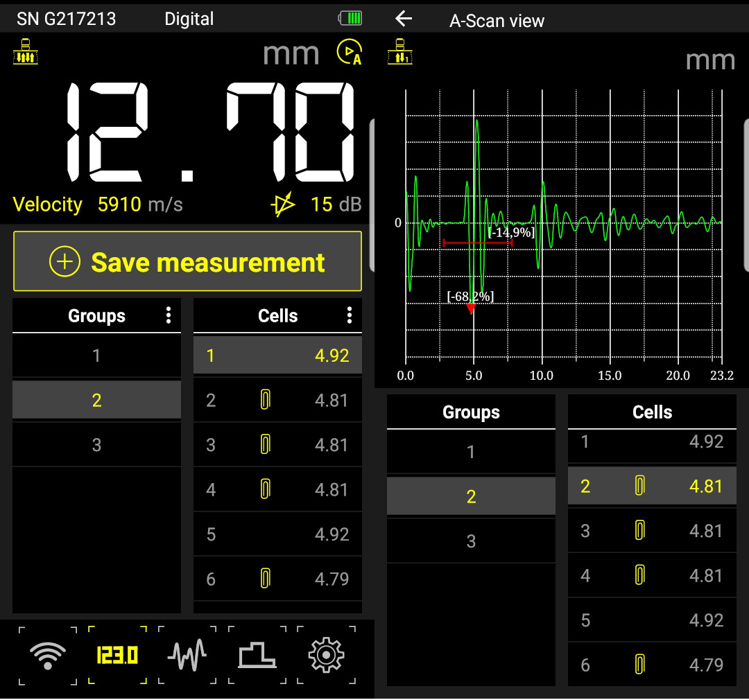The image size is (749, 700).
Task: Select group 1 in A-Scan view
Action: tap(471, 453)
